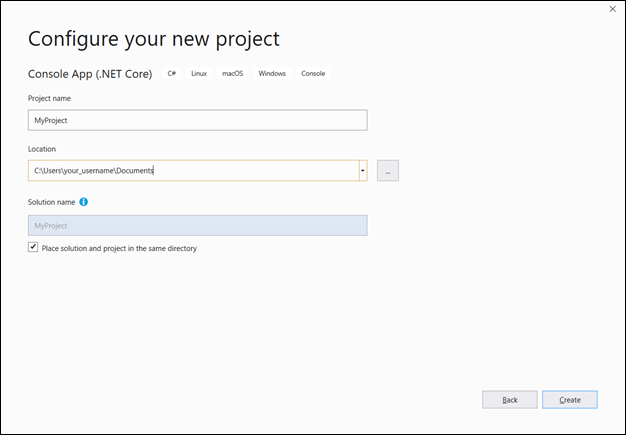Click the C# language tag
This screenshot has height=435, width=626.
(x=172, y=74)
